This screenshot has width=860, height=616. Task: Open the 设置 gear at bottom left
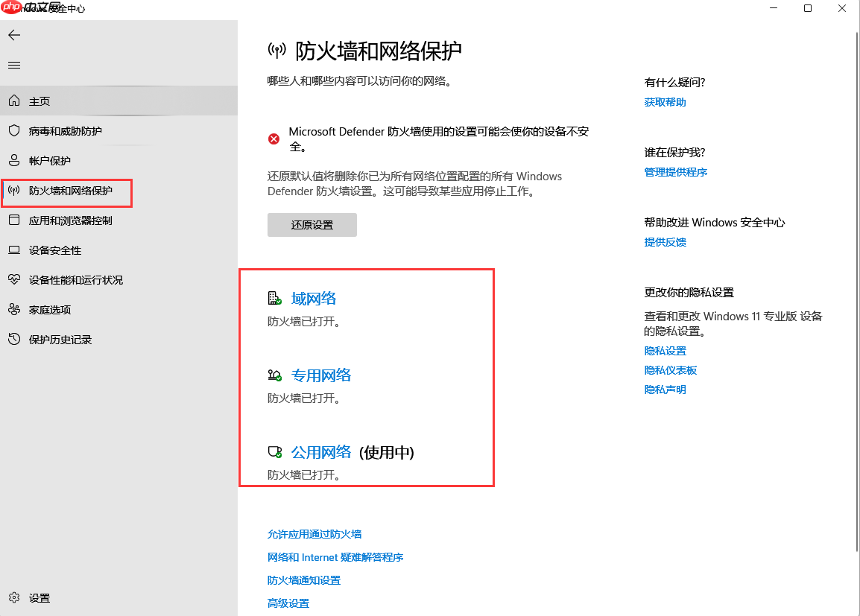[x=13, y=597]
